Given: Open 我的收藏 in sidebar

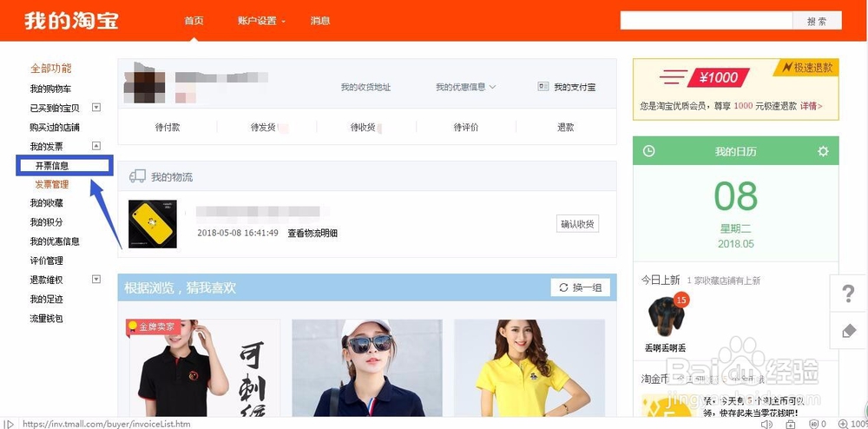Looking at the screenshot, I should pyautogui.click(x=47, y=203).
